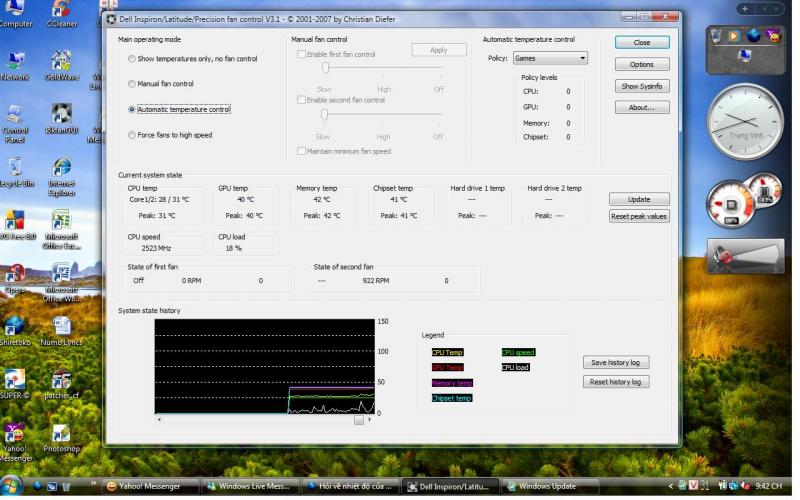800x500 pixels.
Task: Open the GoldWave desktop icon
Action: (x=61, y=61)
